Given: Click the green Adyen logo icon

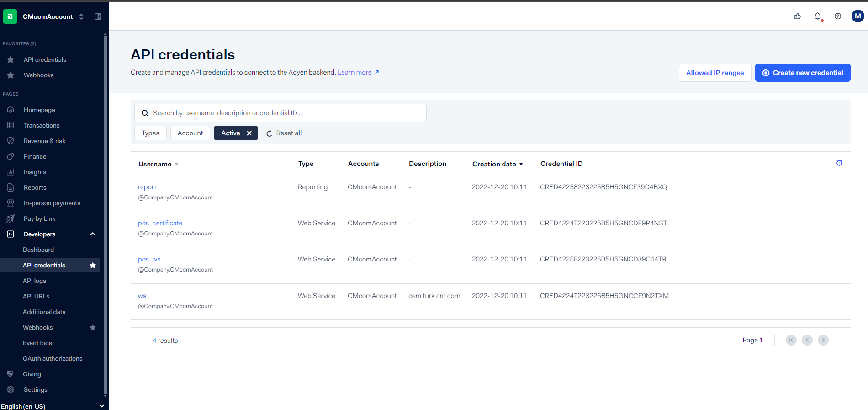Looking at the screenshot, I should click(10, 16).
